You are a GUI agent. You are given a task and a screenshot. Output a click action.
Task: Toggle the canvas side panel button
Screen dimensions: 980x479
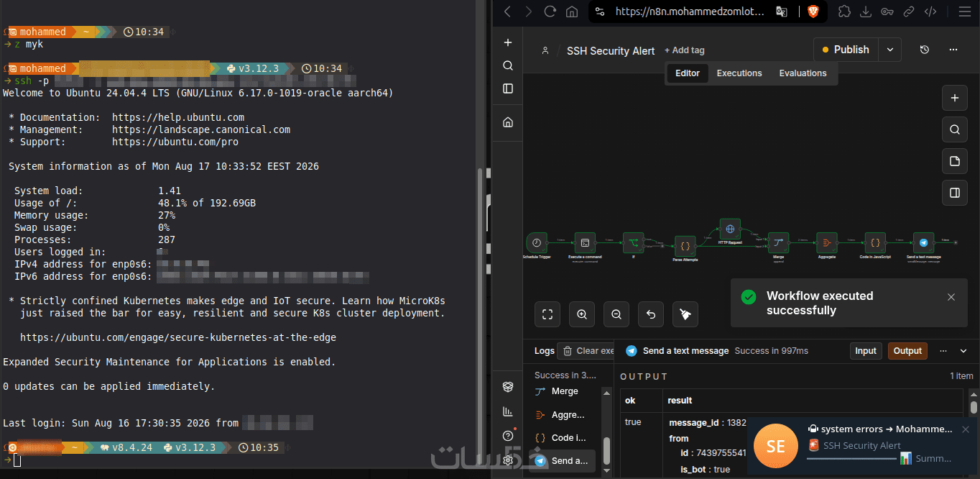[x=954, y=193]
